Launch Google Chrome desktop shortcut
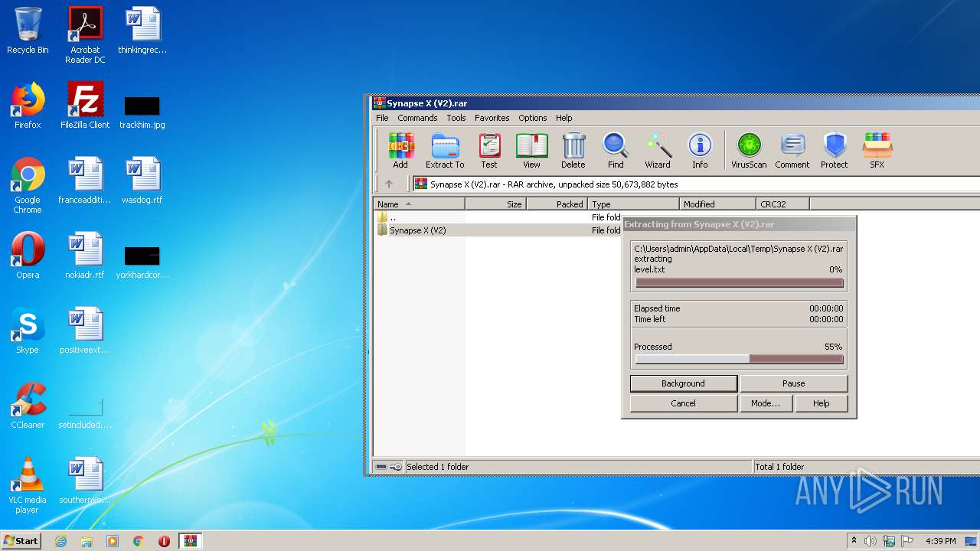 pyautogui.click(x=28, y=185)
